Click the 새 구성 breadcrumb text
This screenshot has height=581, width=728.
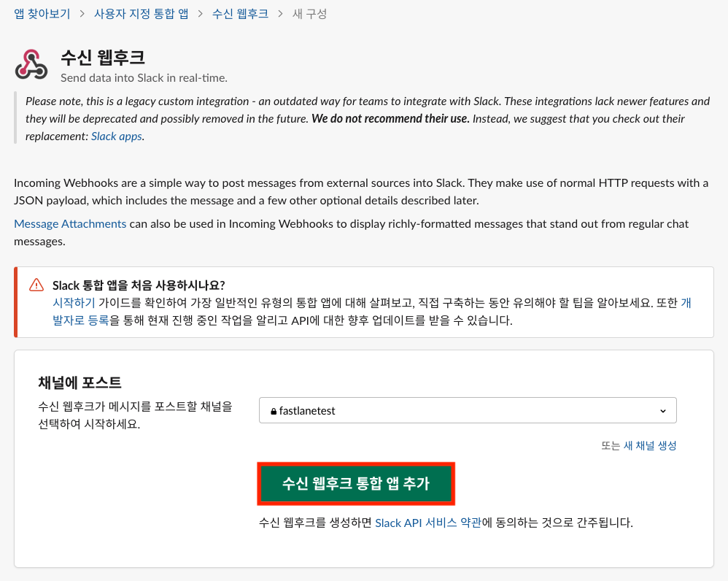click(310, 14)
